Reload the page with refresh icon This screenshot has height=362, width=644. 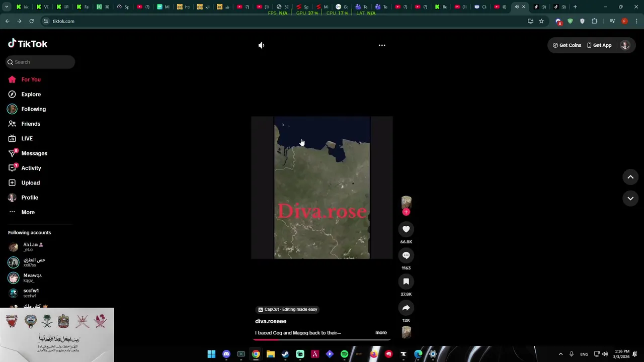coord(31,21)
